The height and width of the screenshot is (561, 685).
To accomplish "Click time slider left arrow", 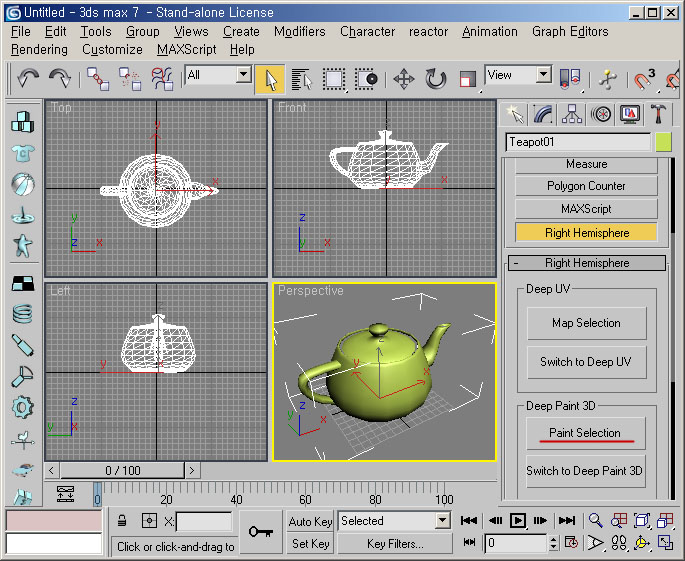I will 52,471.
